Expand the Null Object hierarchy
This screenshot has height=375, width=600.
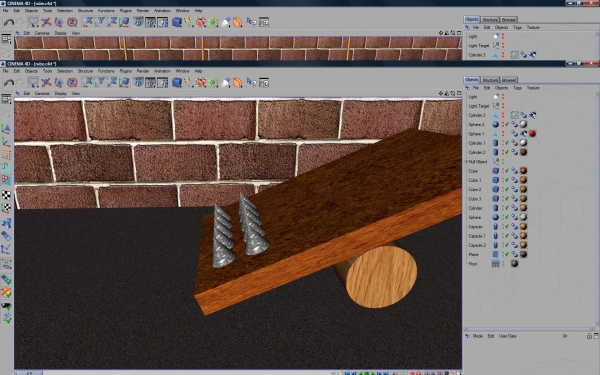pyautogui.click(x=466, y=161)
